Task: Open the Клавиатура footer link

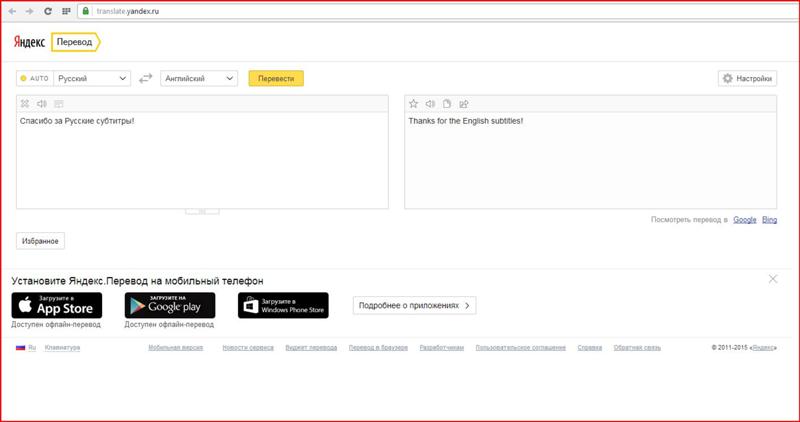Action: pyautogui.click(x=62, y=347)
